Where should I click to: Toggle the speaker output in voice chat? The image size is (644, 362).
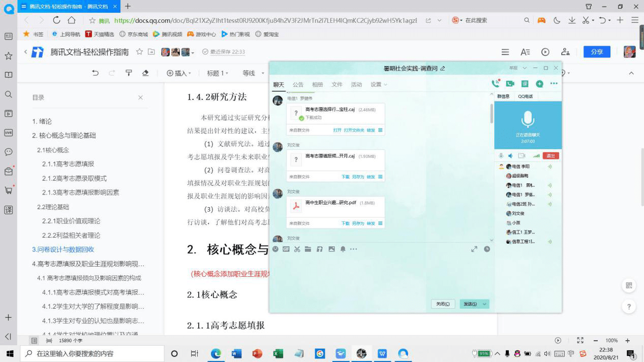click(511, 155)
